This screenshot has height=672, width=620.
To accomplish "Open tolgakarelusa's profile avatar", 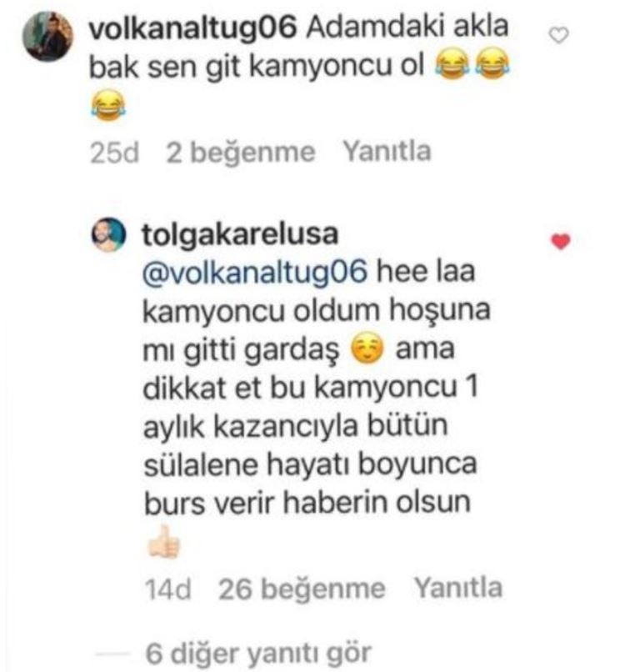I will tap(109, 234).
